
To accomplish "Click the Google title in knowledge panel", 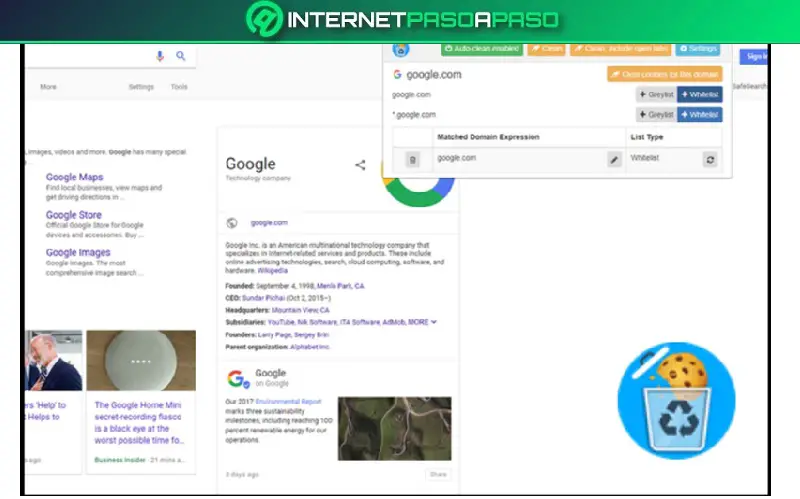I will [x=251, y=164].
